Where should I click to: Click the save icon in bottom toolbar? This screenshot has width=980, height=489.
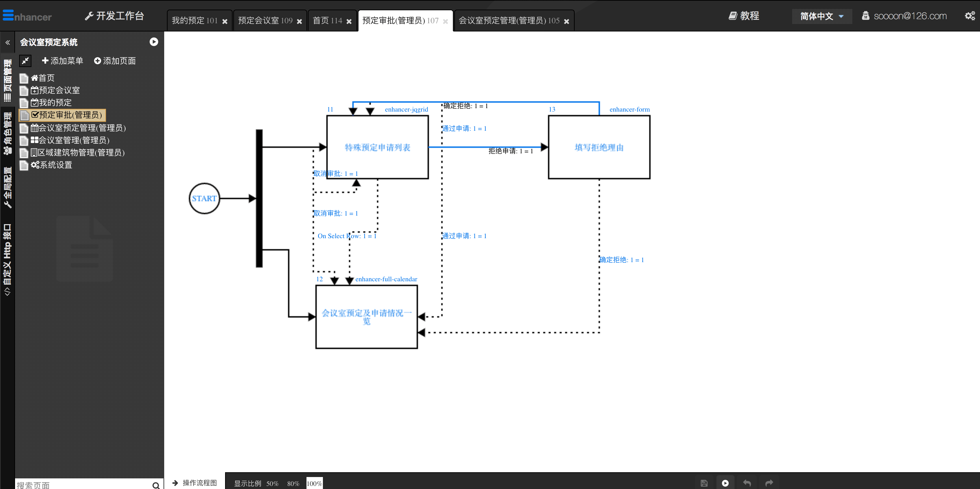(704, 483)
